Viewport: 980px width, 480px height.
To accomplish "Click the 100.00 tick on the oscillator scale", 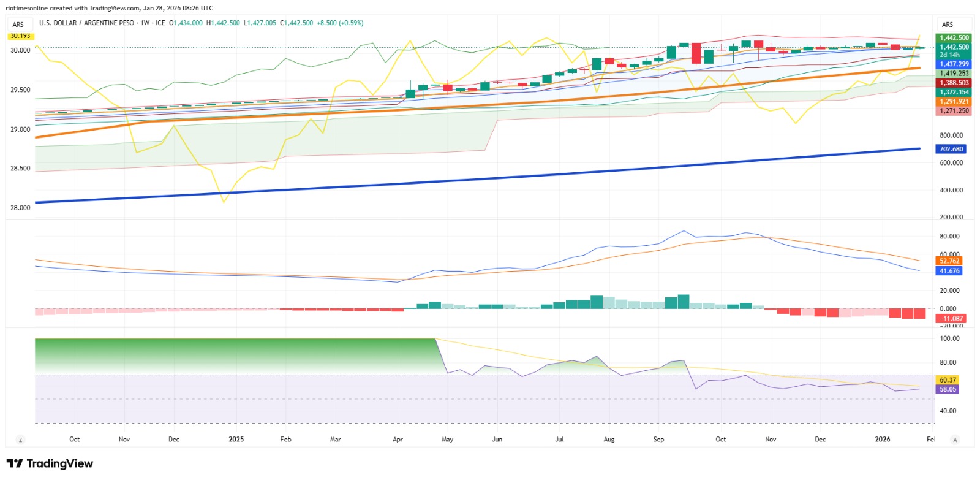I will [x=950, y=338].
